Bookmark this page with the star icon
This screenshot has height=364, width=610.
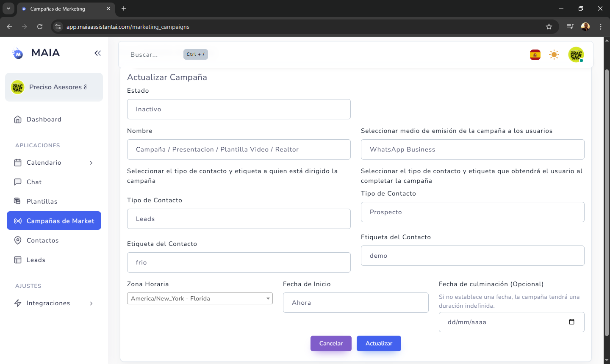point(549,27)
